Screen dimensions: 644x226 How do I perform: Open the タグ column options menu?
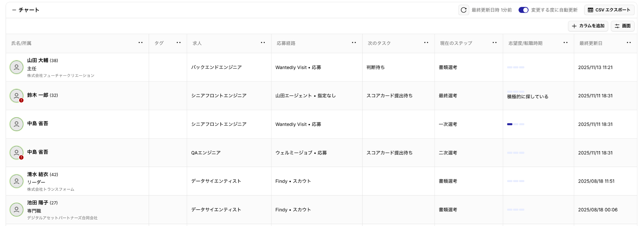pyautogui.click(x=179, y=43)
